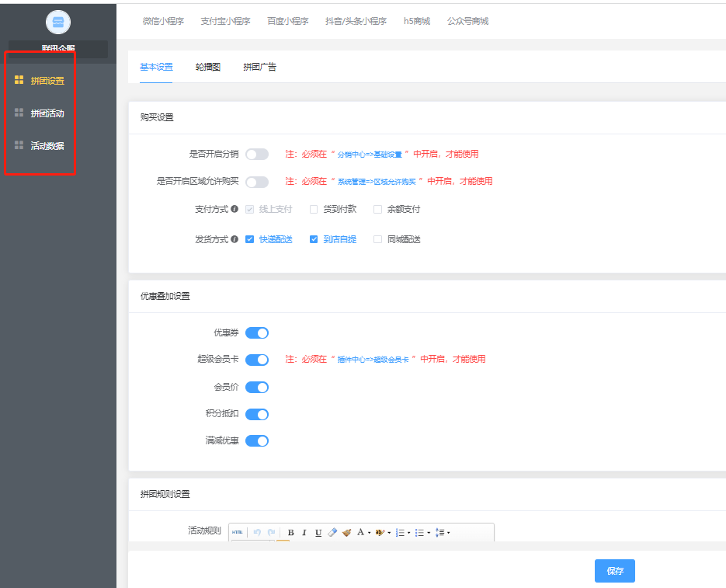Click the text highlight color icon
This screenshot has height=588, width=726.
[x=380, y=532]
